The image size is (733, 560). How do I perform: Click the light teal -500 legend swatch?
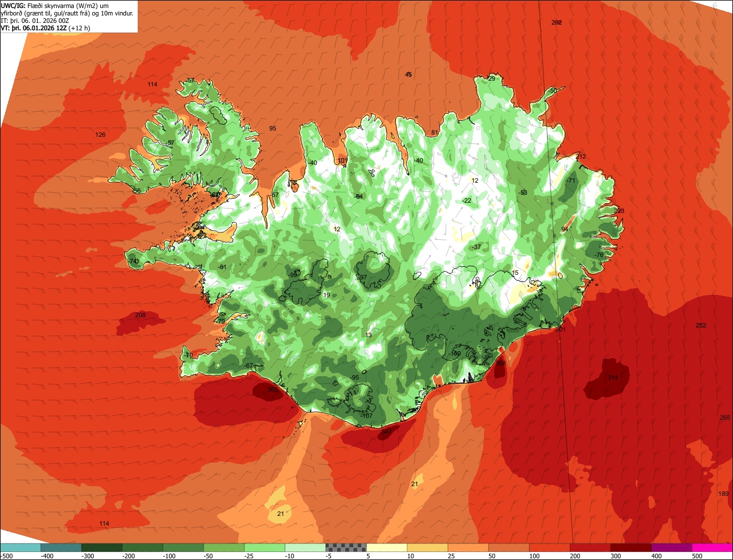tap(21, 547)
